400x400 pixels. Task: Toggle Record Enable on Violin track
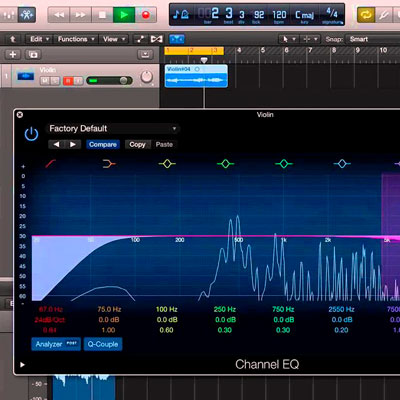pos(68,81)
